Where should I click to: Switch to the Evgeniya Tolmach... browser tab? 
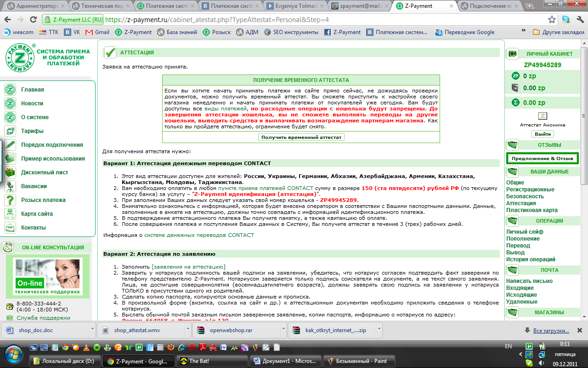[296, 6]
